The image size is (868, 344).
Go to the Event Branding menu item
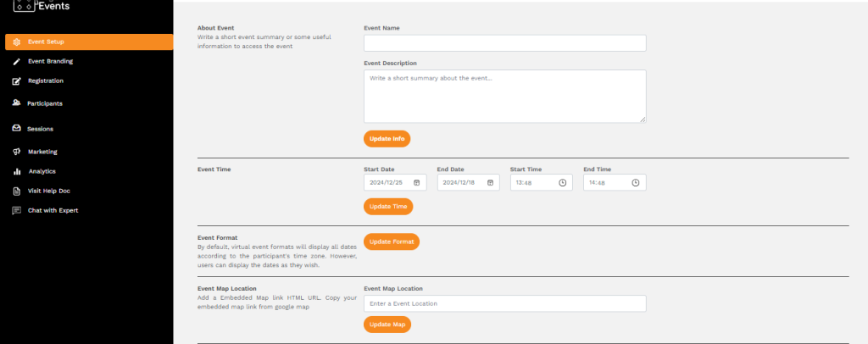click(x=50, y=62)
